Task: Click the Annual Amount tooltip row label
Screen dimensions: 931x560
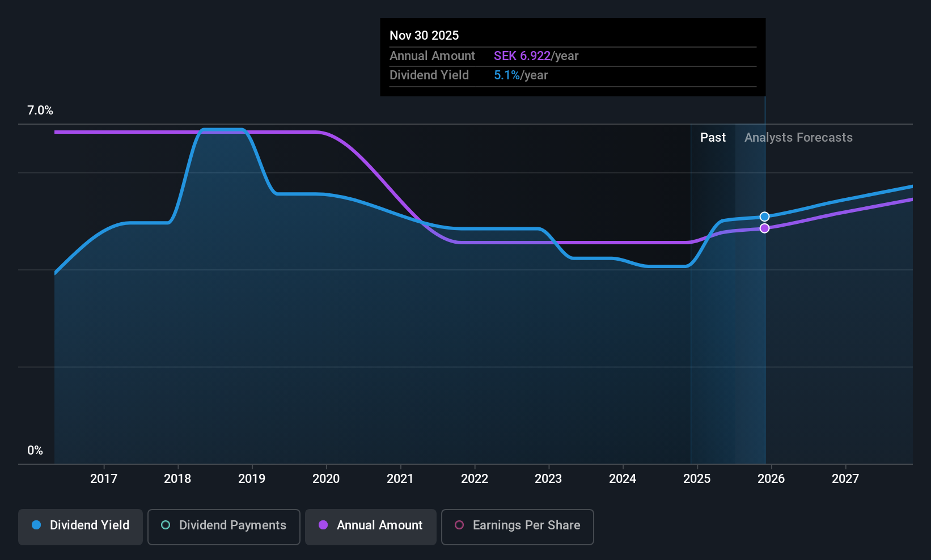Action: click(432, 56)
